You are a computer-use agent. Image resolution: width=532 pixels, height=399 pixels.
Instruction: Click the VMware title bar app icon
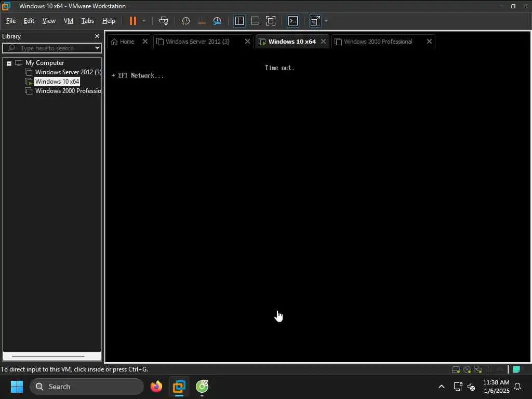point(6,6)
